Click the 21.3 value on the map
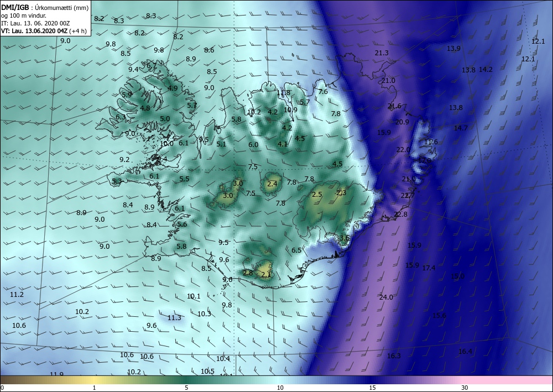The width and height of the screenshot is (553, 392). coord(382,53)
